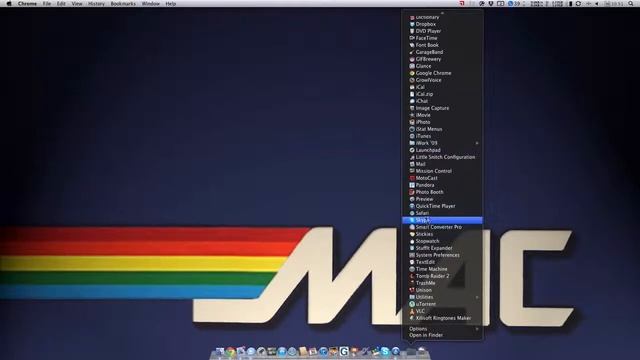Open Stickies from the list
This screenshot has height=360, width=640.
point(442,234)
